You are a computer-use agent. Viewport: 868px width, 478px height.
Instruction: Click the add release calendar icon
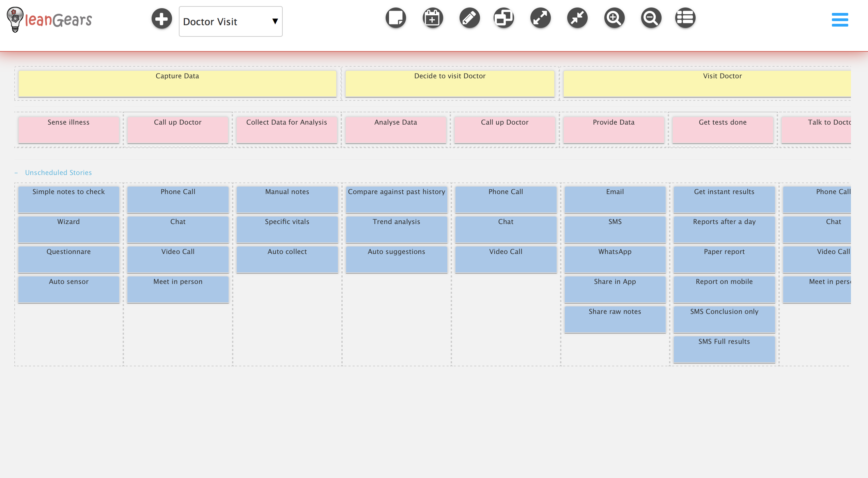[x=433, y=18]
